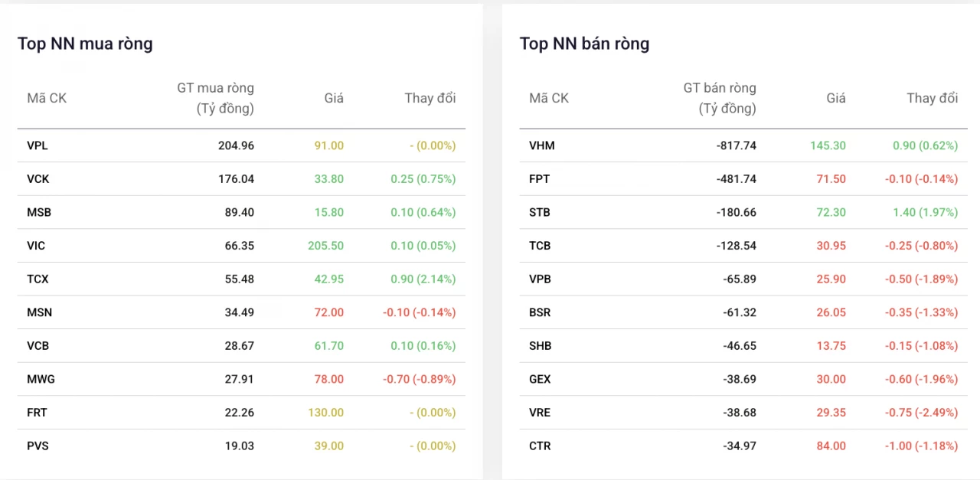This screenshot has height=480, width=980.
Task: Select VRE ticker symbol
Action: click(540, 413)
